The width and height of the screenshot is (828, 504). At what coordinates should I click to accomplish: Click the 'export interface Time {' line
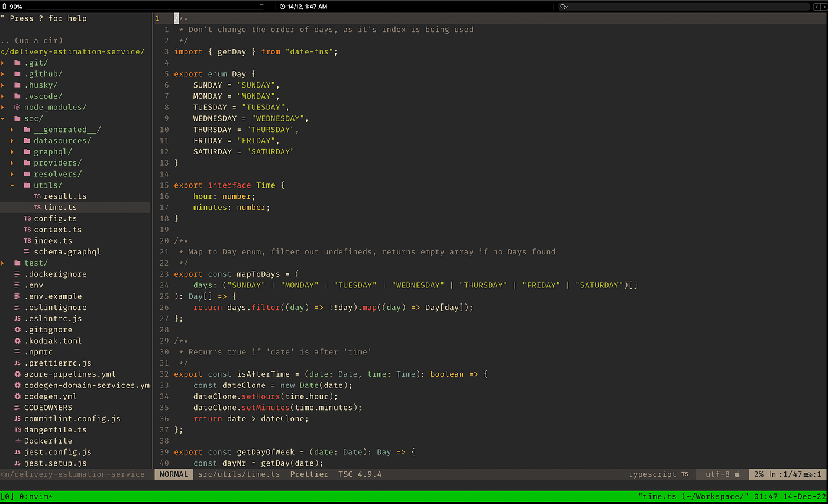pyautogui.click(x=229, y=185)
